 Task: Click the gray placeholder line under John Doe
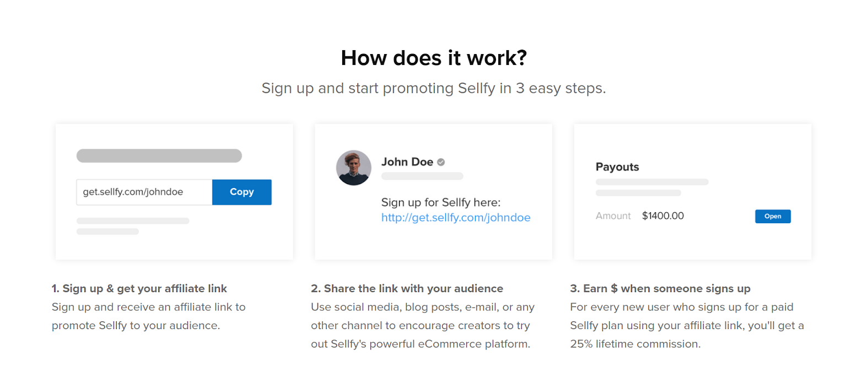click(422, 176)
